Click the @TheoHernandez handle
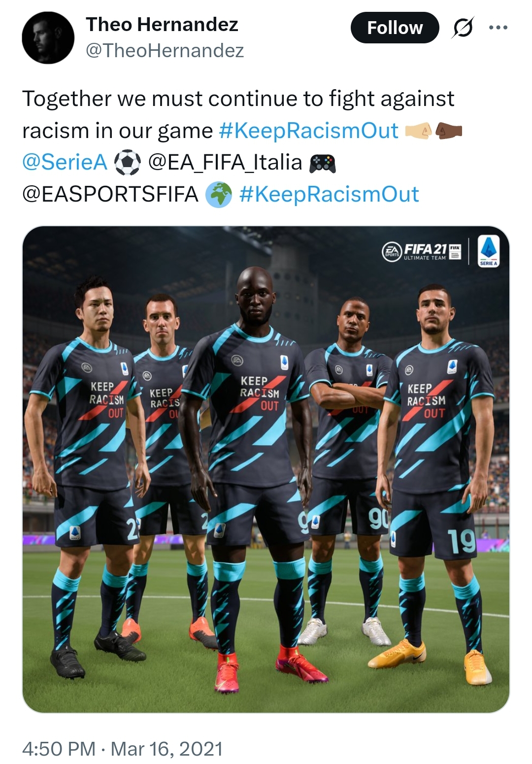Viewport: 532px width, 764px height. (x=165, y=50)
